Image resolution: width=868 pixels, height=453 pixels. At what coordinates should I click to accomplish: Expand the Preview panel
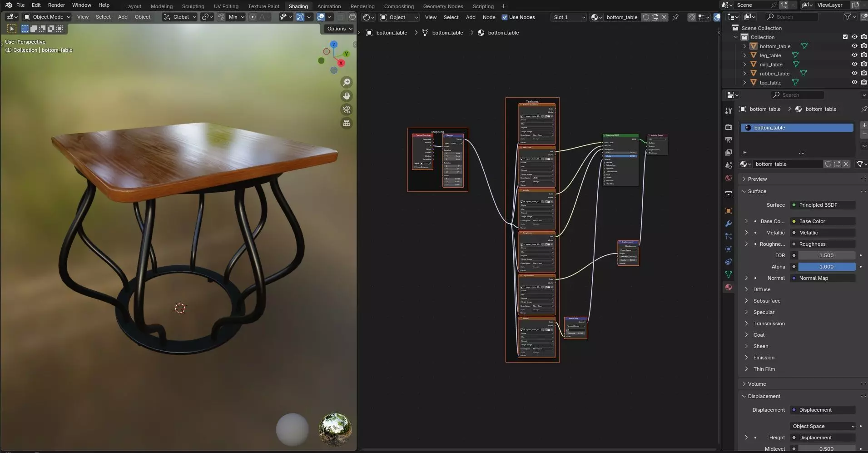757,179
